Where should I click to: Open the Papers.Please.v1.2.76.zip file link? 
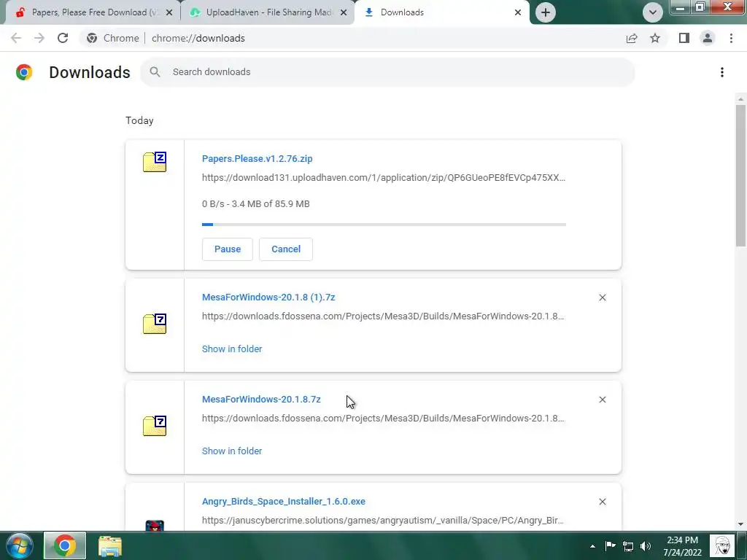[x=258, y=158]
